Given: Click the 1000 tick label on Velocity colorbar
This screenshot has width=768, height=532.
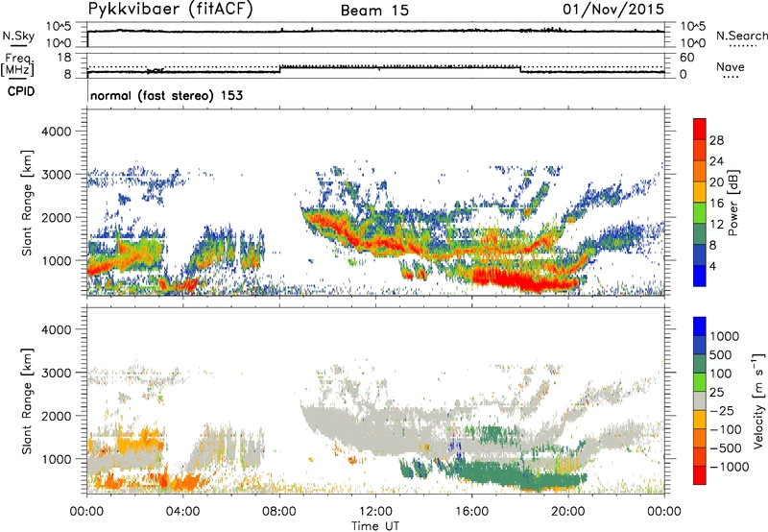Looking at the screenshot, I should click(725, 336).
